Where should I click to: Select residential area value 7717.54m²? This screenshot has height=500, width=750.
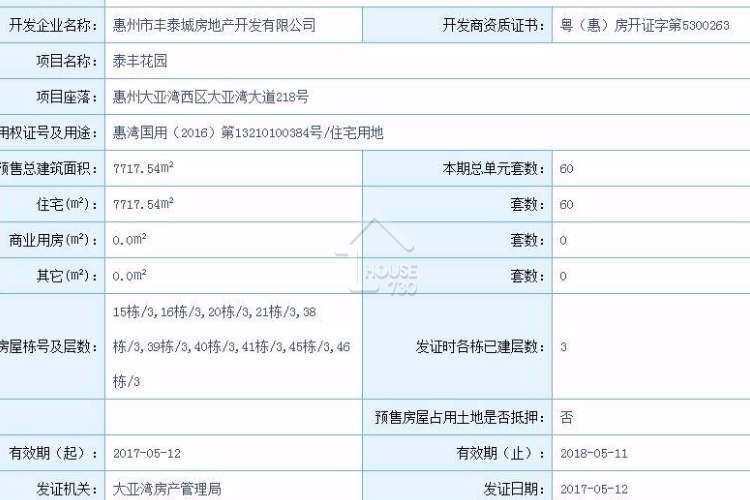click(143, 204)
